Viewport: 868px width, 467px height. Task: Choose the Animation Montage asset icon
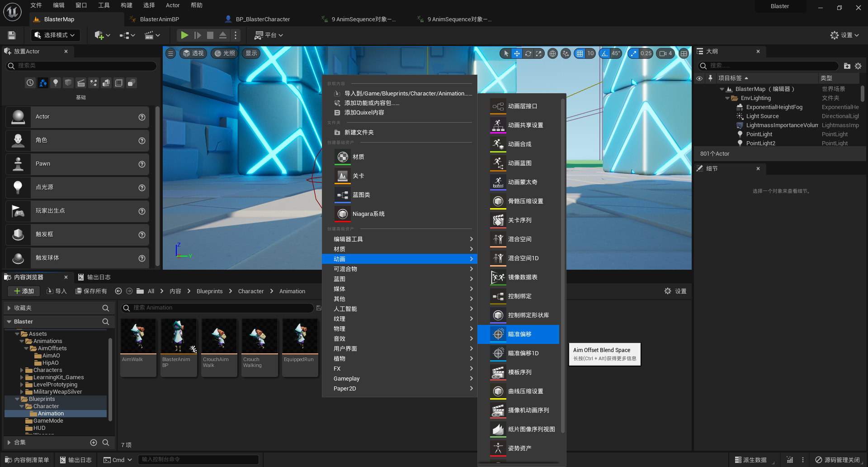(498, 182)
